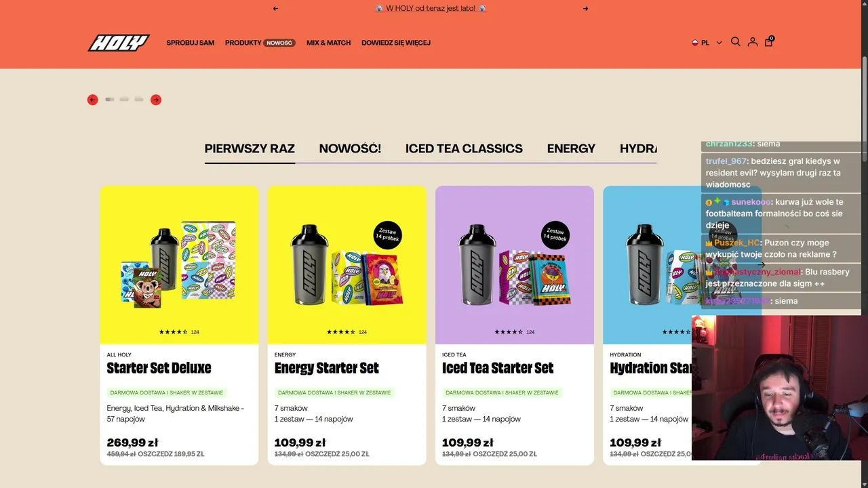Open the search magnifier icon
Image resolution: width=868 pixels, height=488 pixels.
pos(735,42)
